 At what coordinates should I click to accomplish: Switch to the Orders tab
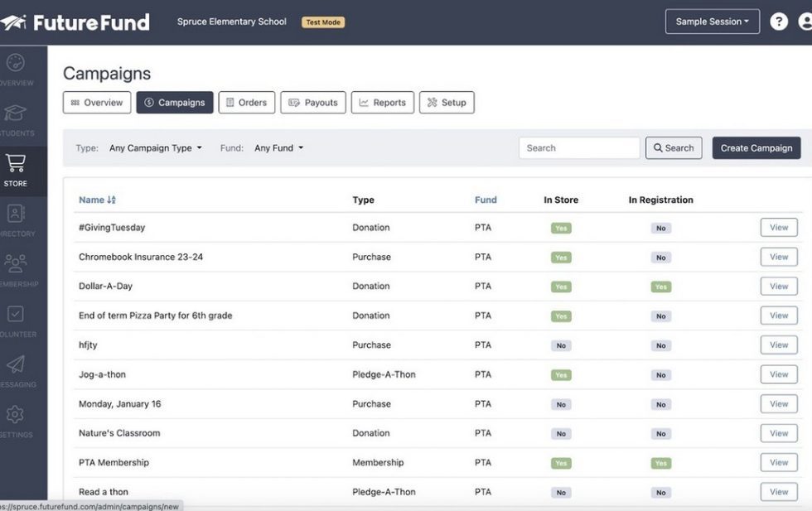pyautogui.click(x=248, y=102)
